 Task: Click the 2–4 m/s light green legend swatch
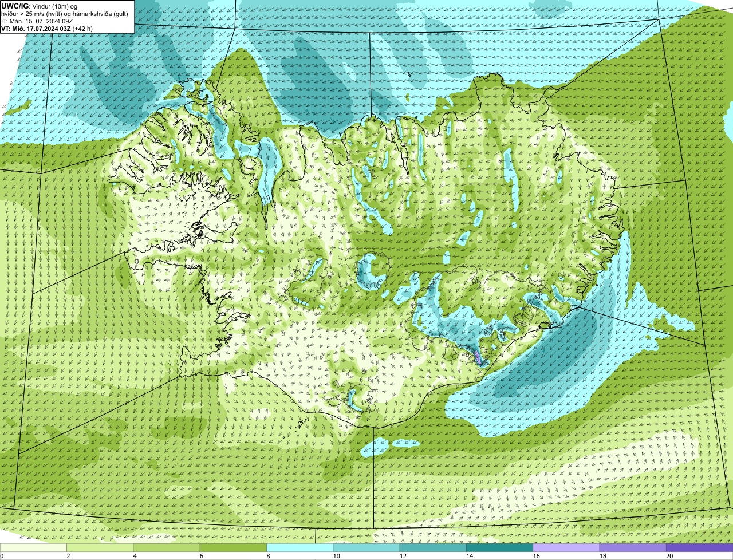click(x=100, y=548)
